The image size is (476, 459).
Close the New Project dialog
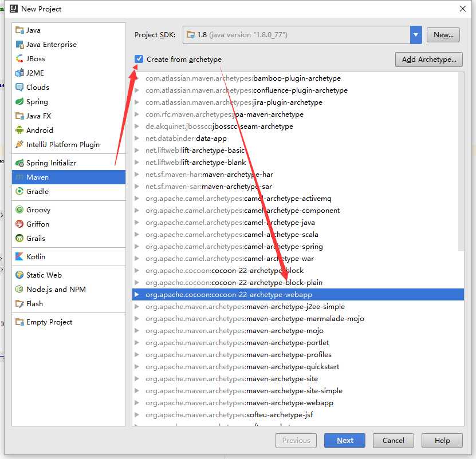click(x=463, y=9)
